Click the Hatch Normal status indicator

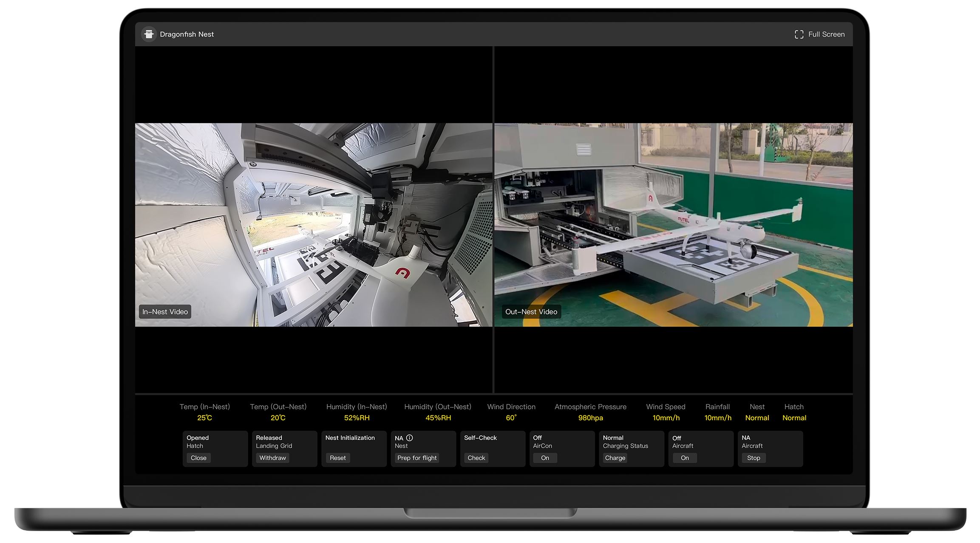pos(794,418)
